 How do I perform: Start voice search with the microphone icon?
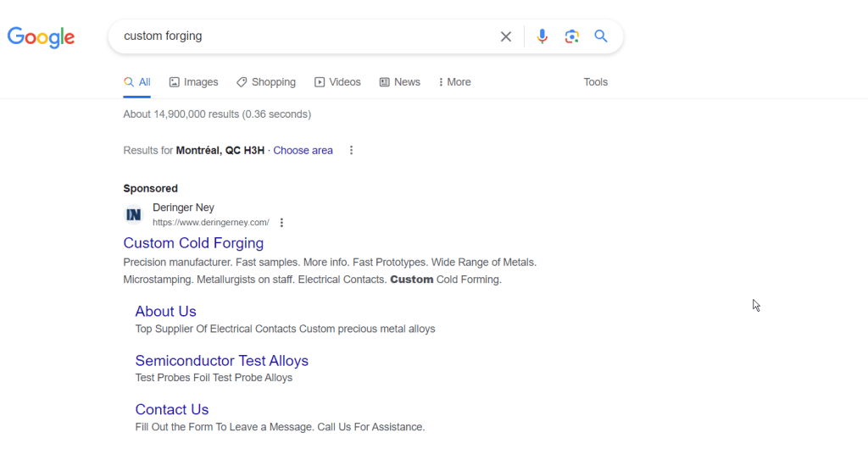(542, 36)
